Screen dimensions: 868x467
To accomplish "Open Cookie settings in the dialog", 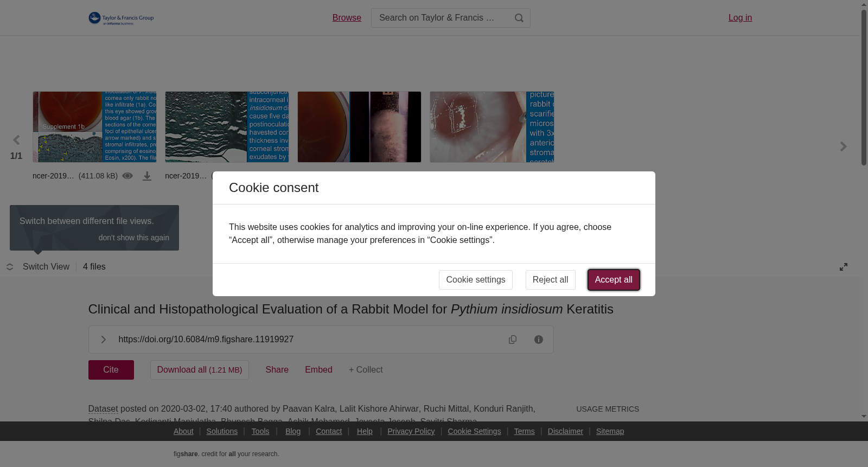I will (476, 280).
